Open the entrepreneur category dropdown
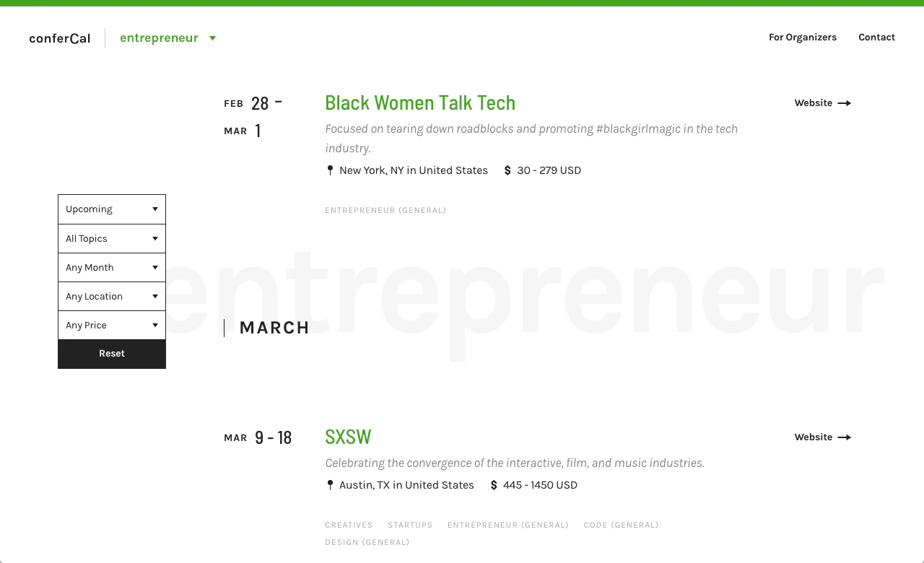The width and height of the screenshot is (924, 563). (167, 38)
